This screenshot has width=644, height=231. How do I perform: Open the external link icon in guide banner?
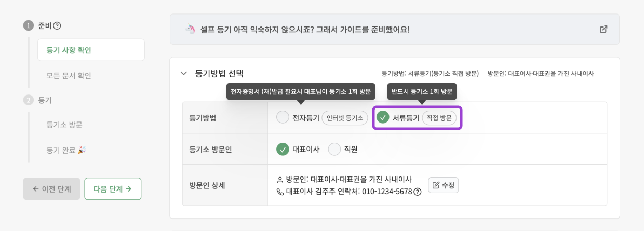[x=603, y=29]
